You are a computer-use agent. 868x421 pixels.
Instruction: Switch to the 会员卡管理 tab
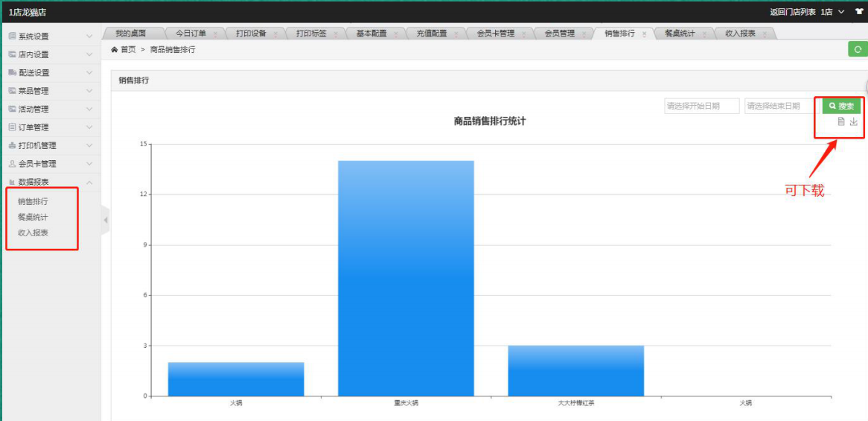(x=495, y=34)
